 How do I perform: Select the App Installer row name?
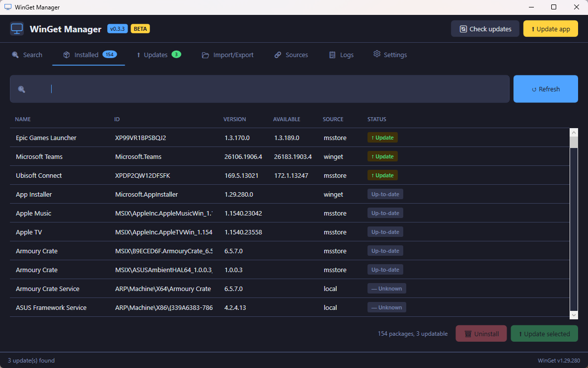tap(34, 194)
